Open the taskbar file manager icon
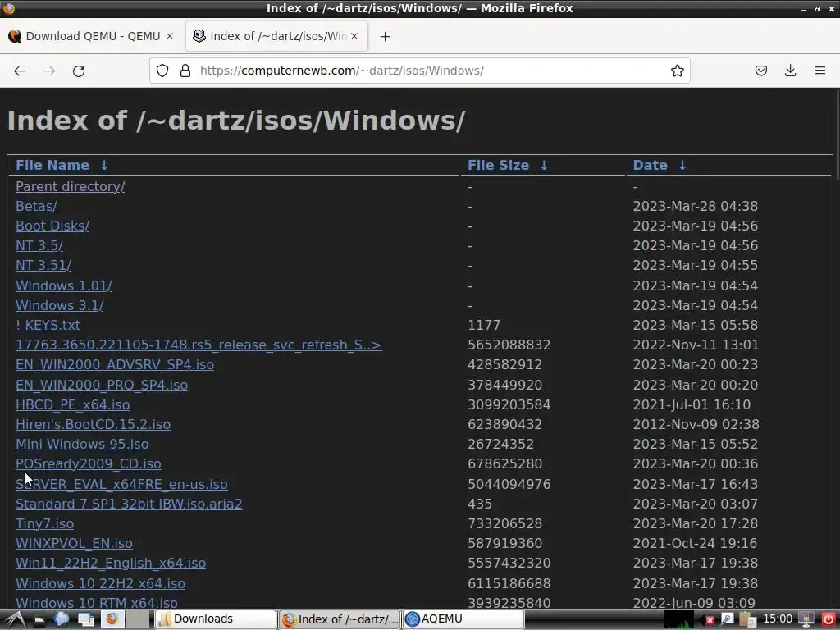The height and width of the screenshot is (630, 840). coord(39,620)
